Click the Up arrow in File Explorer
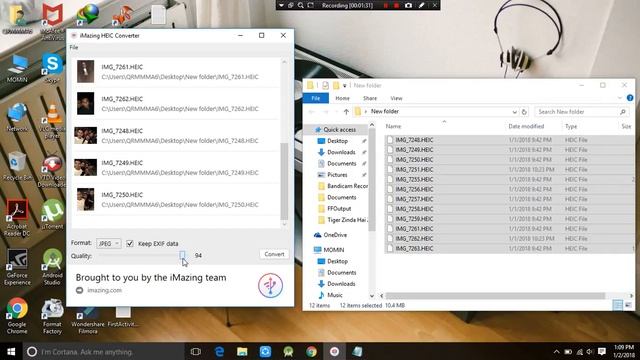The image size is (640, 360). [x=346, y=111]
